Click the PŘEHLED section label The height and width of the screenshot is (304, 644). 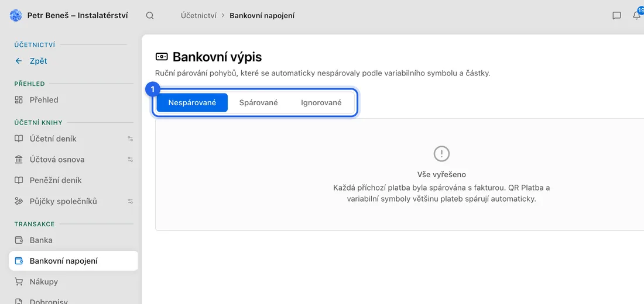click(30, 84)
